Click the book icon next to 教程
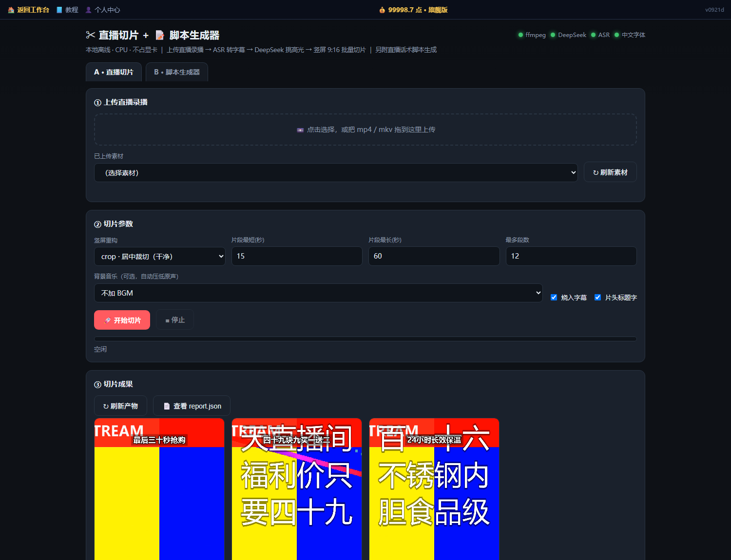The height and width of the screenshot is (560, 731). point(59,10)
